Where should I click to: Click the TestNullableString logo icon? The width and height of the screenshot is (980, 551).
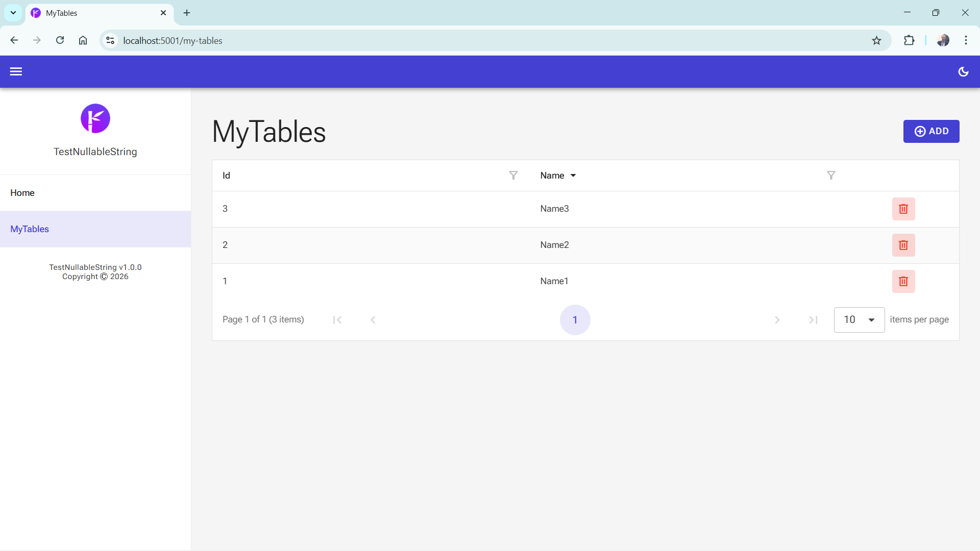tap(95, 118)
